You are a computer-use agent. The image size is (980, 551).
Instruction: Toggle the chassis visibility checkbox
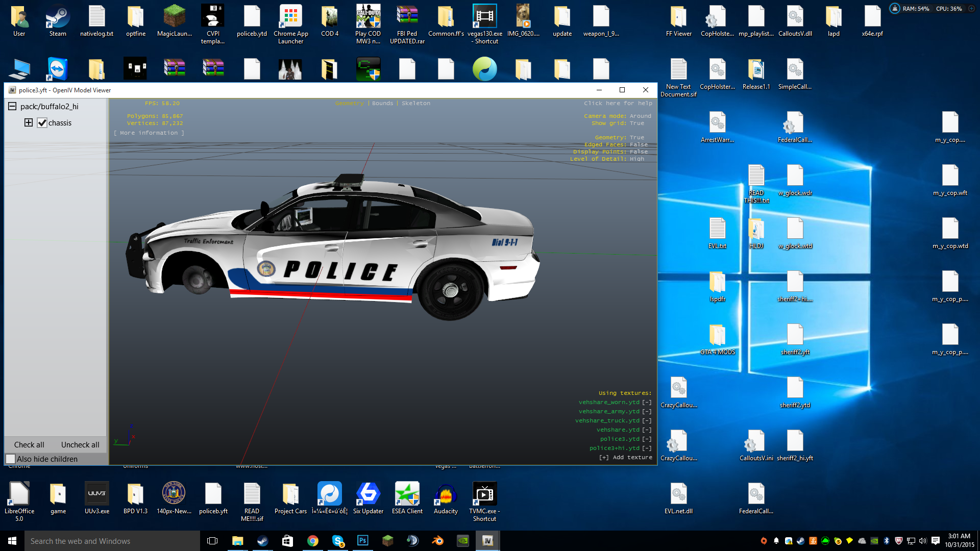pyautogui.click(x=42, y=123)
